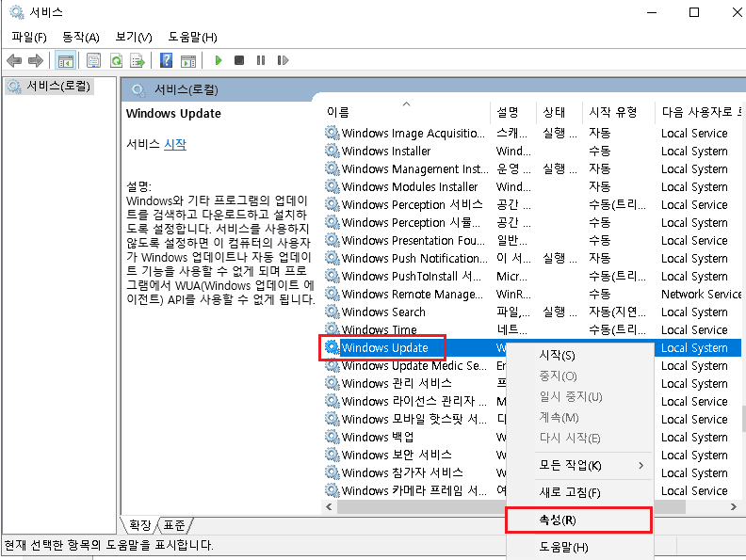Select Windows 참가자 서비스 row
Image resolution: width=746 pixels, height=560 pixels.
pyautogui.click(x=532, y=472)
